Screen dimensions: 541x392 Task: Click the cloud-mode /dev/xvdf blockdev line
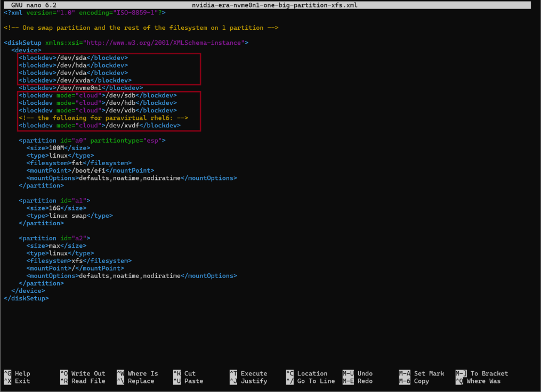[x=100, y=126]
